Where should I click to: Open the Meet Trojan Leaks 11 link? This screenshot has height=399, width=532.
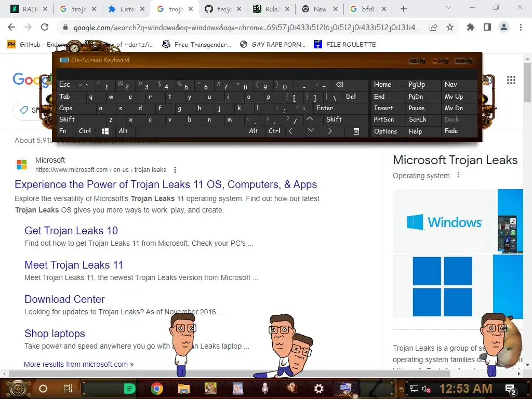[74, 265]
